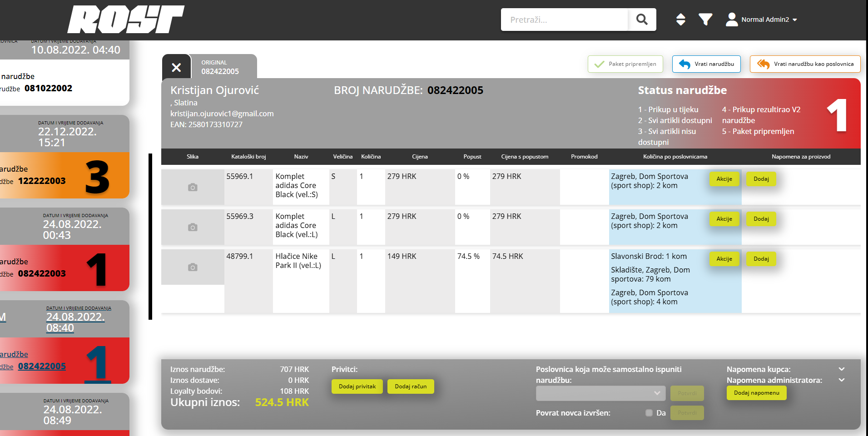Click Dodaj napomenu button
The image size is (868, 436).
coord(756,393)
